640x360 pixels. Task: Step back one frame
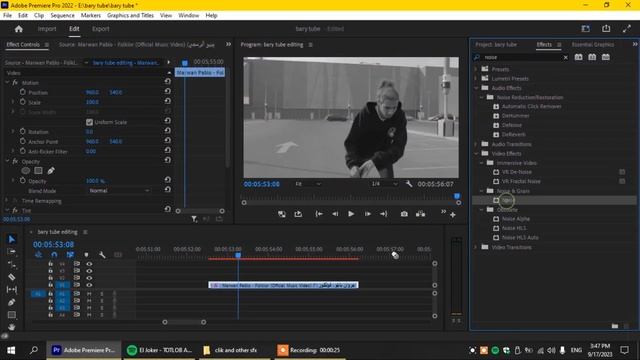coord(335,214)
